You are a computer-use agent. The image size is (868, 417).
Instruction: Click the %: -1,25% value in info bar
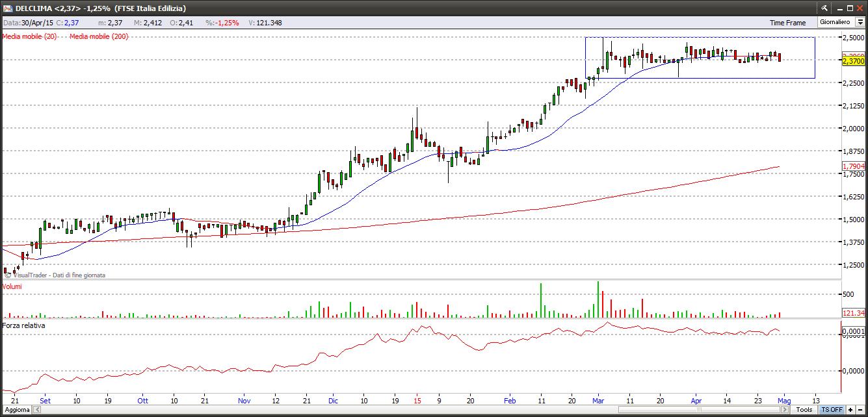pyautogui.click(x=222, y=23)
